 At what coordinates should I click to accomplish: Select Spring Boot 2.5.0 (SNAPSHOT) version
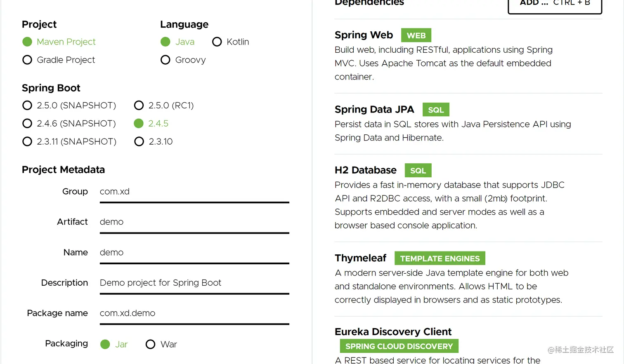tap(27, 106)
